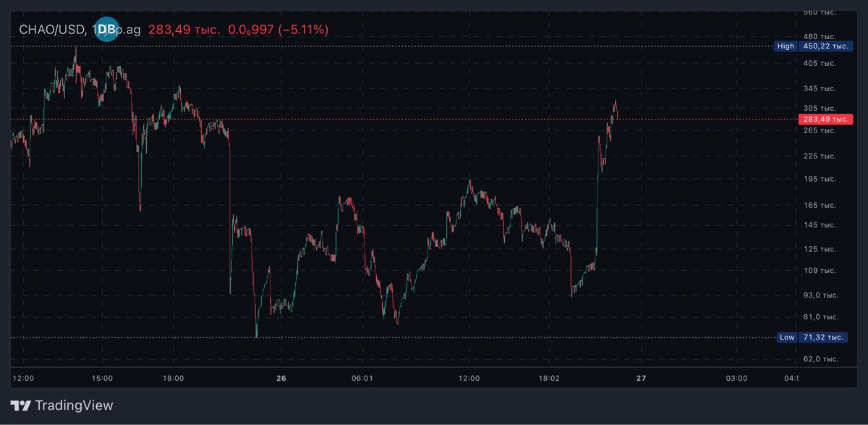Open the TradingView logo link
This screenshot has width=868, height=425.
click(x=61, y=405)
